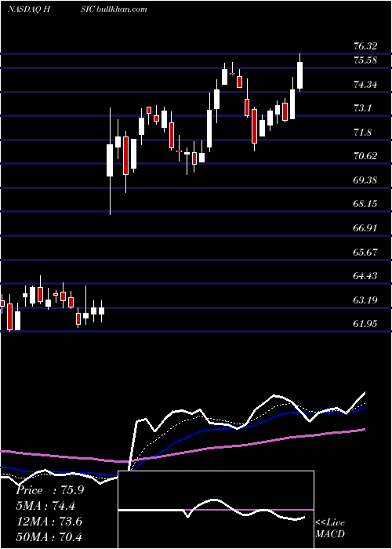Click the 68.15 price axis label

coord(365,204)
